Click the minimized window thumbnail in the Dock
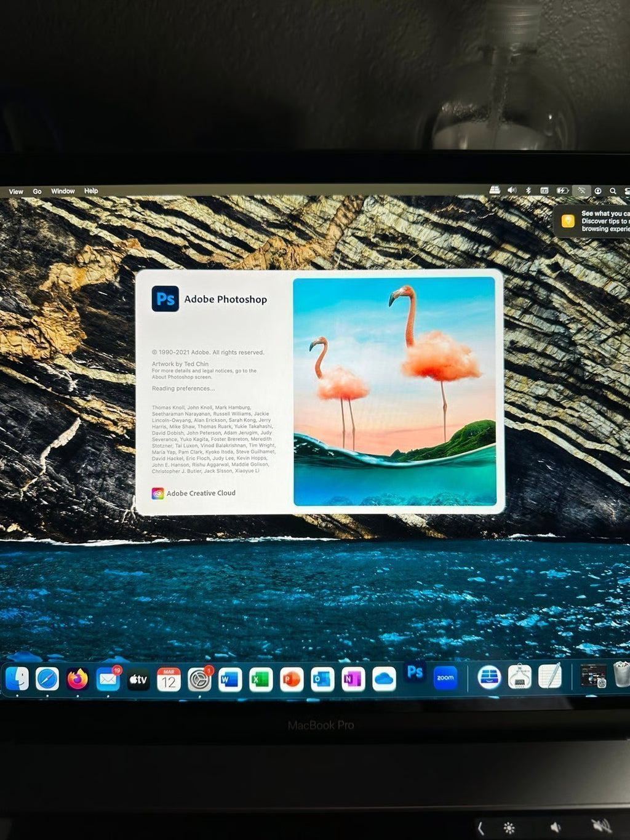 592,677
